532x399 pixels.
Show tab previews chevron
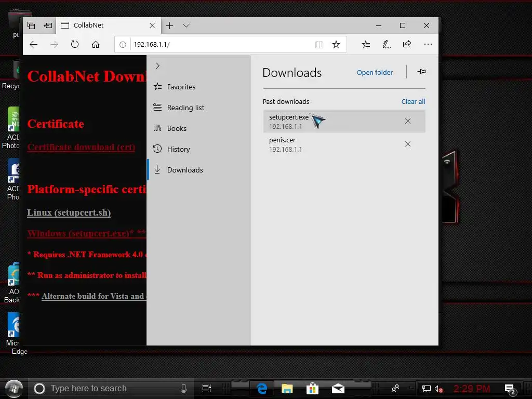click(x=187, y=25)
